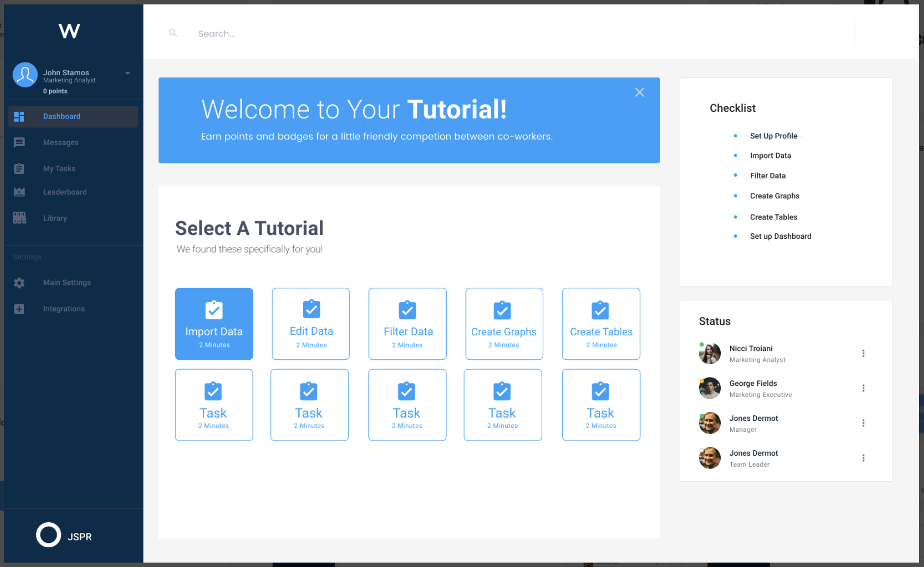The image size is (924, 567).
Task: Click the My Tasks clipboard icon
Action: pyautogui.click(x=19, y=169)
